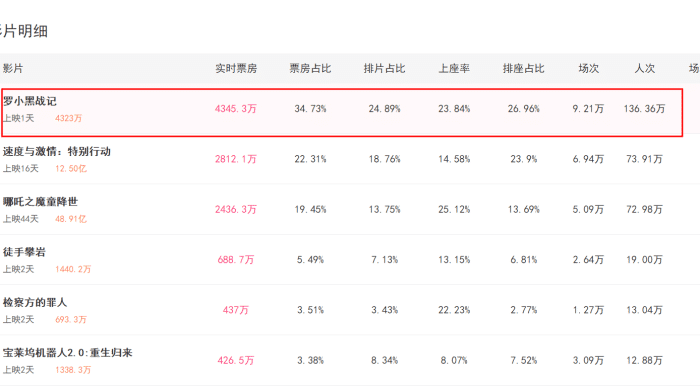Click the 136.36万 attendance figure
The width and height of the screenshot is (700, 387).
pyautogui.click(x=644, y=109)
